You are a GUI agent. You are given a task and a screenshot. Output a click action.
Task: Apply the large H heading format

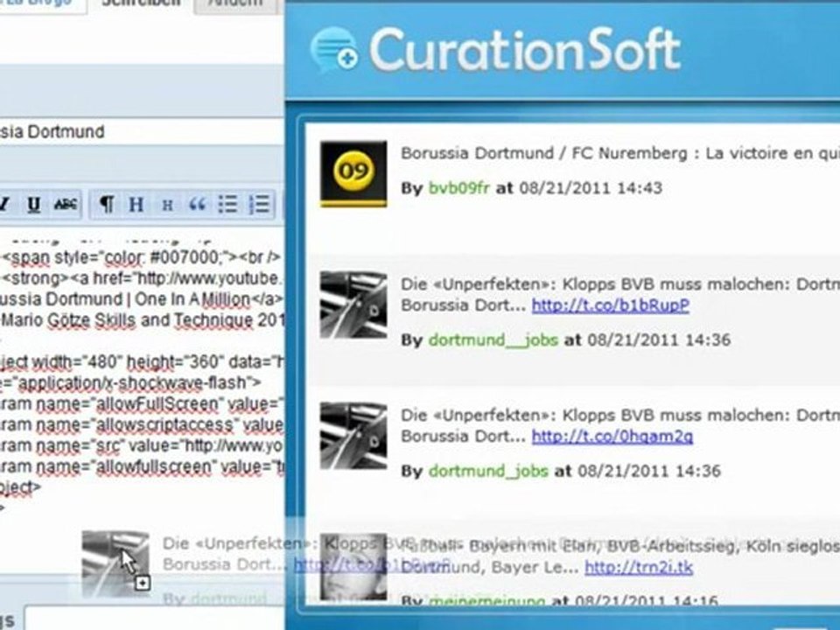[136, 204]
